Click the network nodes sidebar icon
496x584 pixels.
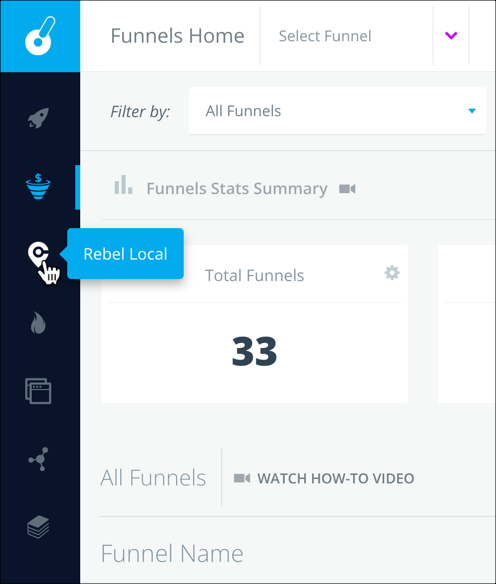(38, 459)
